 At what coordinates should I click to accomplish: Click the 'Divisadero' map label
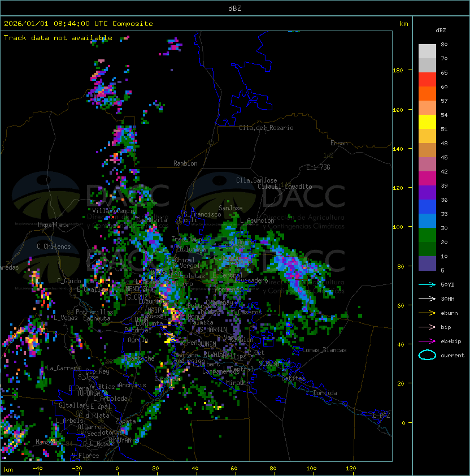tap(251, 280)
